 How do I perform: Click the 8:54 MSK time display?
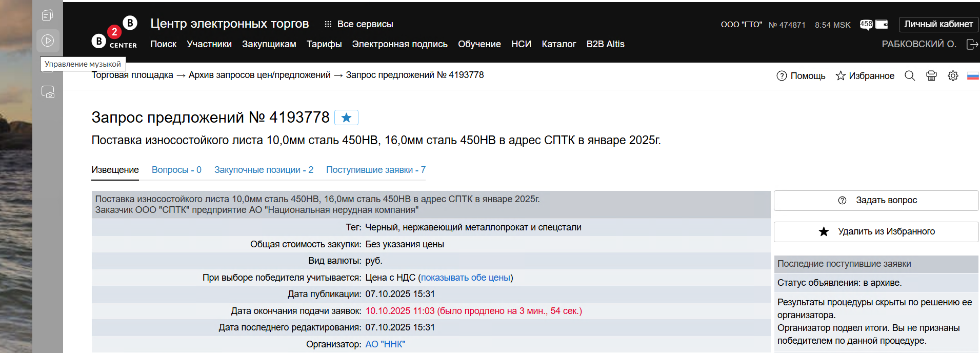pos(833,25)
